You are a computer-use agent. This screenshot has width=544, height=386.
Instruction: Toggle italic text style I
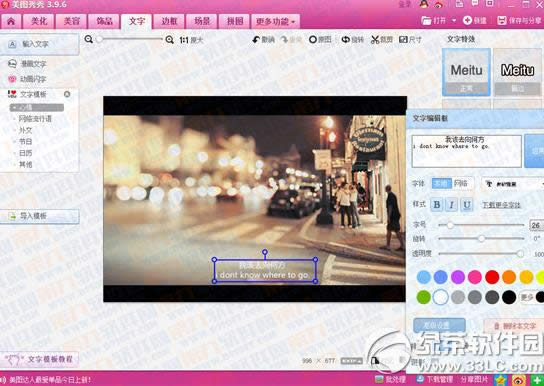point(452,205)
